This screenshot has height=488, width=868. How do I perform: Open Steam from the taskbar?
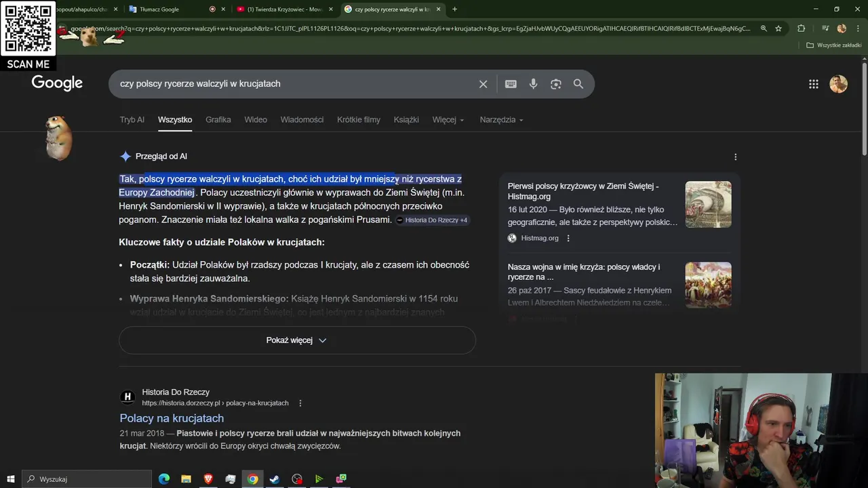pyautogui.click(x=275, y=479)
